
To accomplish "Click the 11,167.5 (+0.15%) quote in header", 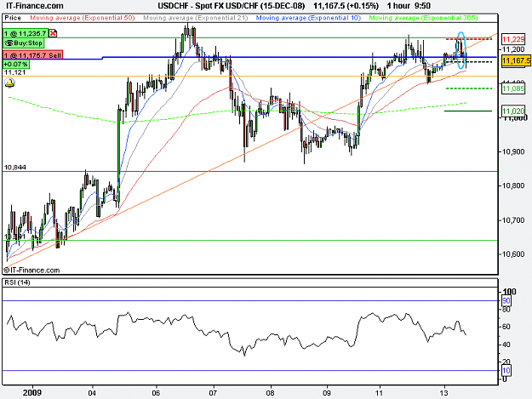I will tap(346, 6).
